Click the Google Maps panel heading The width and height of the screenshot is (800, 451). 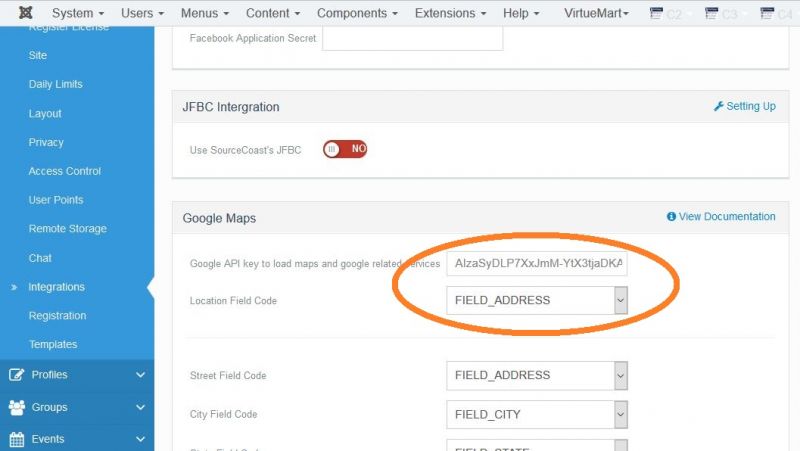pos(219,218)
